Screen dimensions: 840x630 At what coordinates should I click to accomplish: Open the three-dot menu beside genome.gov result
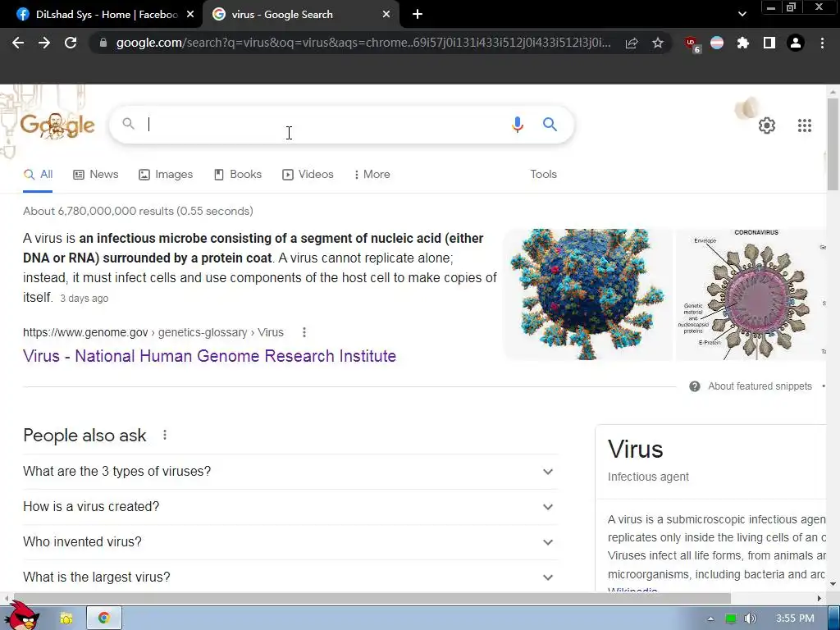[x=304, y=333]
